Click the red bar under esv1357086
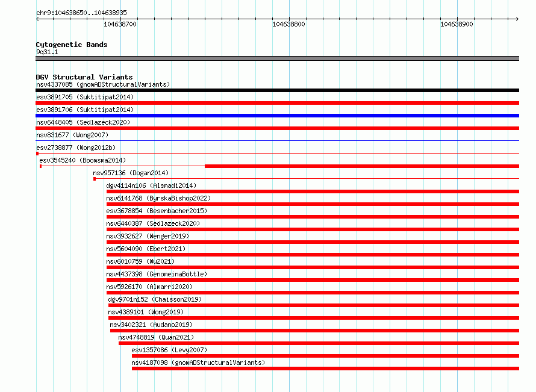Screen dimensions: 536x392 325,356
